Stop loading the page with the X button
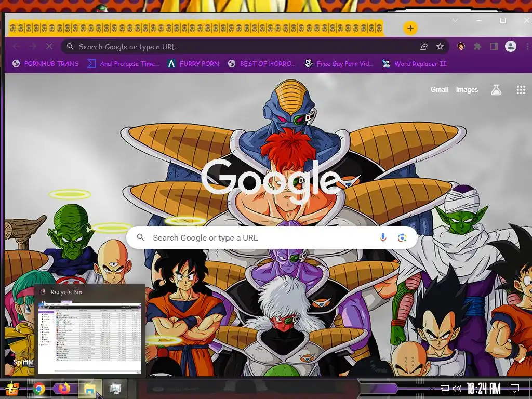This screenshot has height=399, width=532. 49,46
